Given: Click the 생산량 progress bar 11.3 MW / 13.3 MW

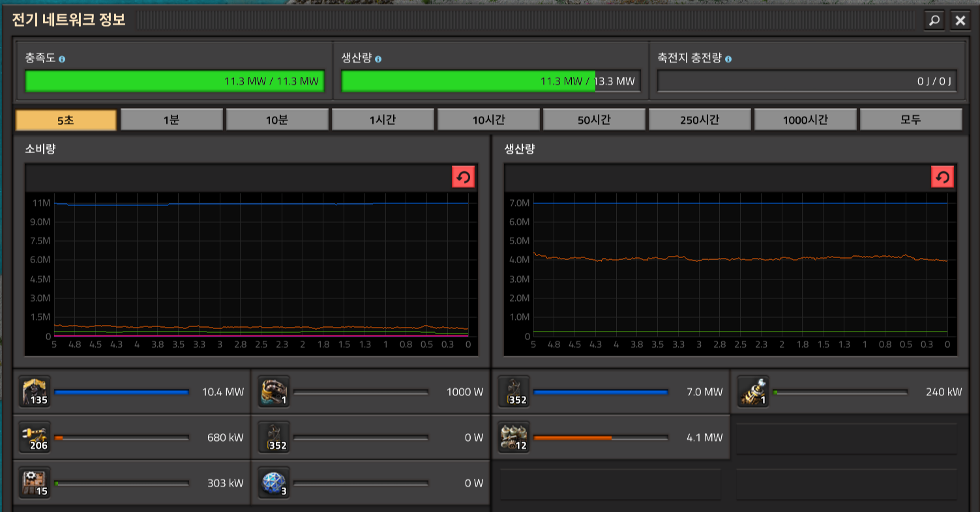Looking at the screenshot, I should (491, 81).
